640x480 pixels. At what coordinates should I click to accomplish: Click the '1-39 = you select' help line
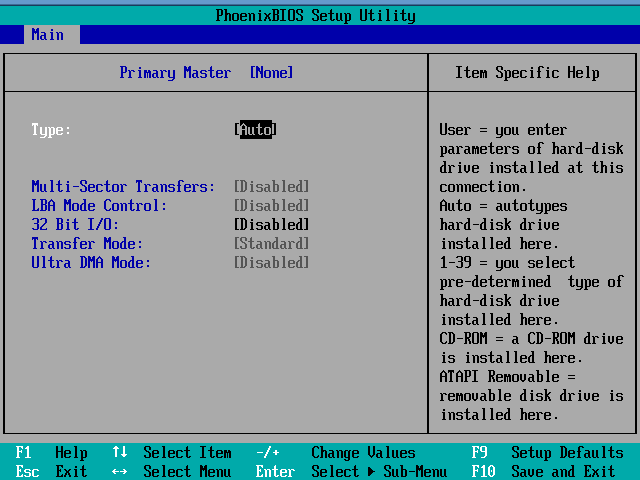[507, 263]
